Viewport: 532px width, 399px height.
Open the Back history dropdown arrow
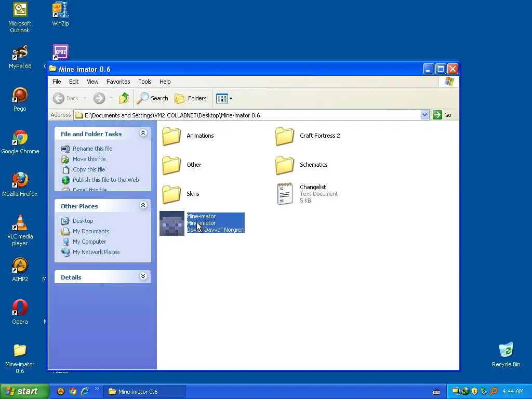coord(85,98)
